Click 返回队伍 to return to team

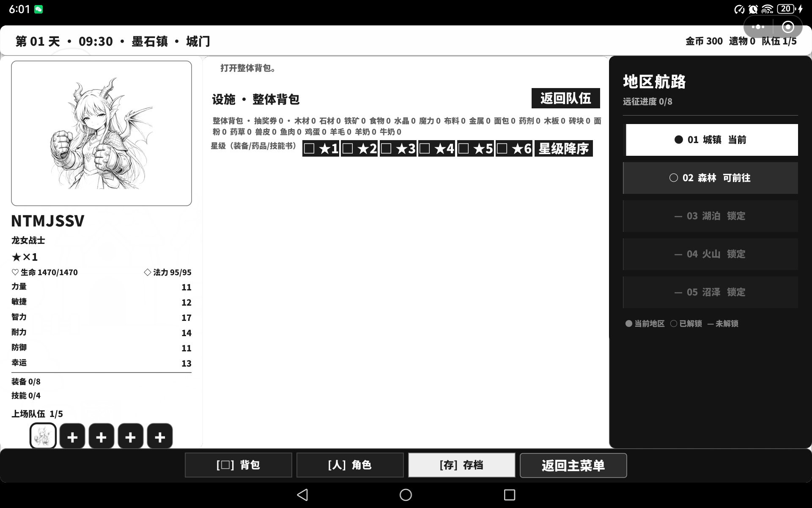click(566, 98)
